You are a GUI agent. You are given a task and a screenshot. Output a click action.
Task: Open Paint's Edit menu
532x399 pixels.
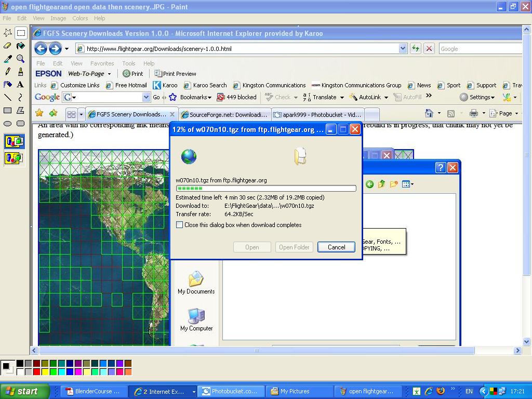click(x=22, y=18)
